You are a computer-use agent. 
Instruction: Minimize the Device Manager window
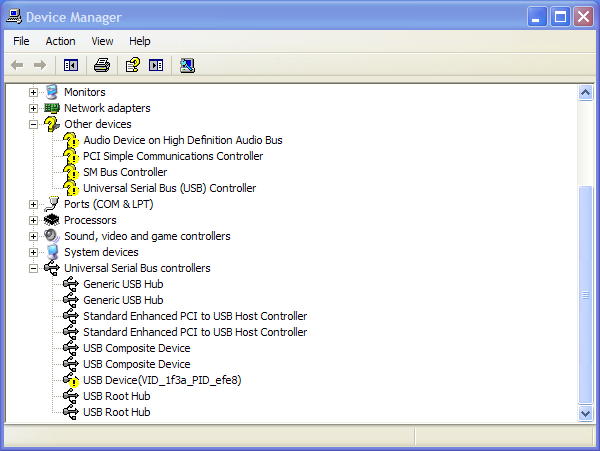click(x=536, y=17)
